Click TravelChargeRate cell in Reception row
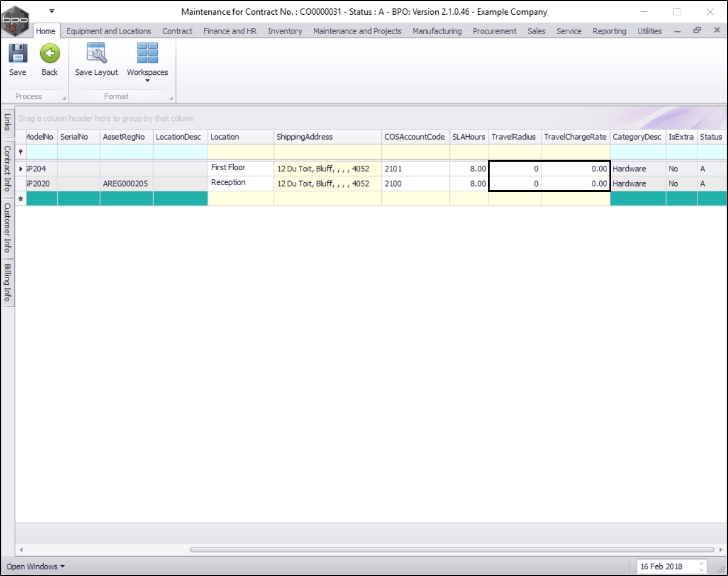 [575, 183]
